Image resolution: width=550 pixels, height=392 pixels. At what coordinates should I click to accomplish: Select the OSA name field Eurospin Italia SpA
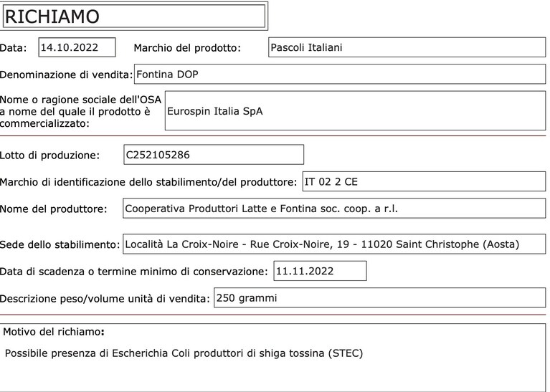[x=356, y=111]
